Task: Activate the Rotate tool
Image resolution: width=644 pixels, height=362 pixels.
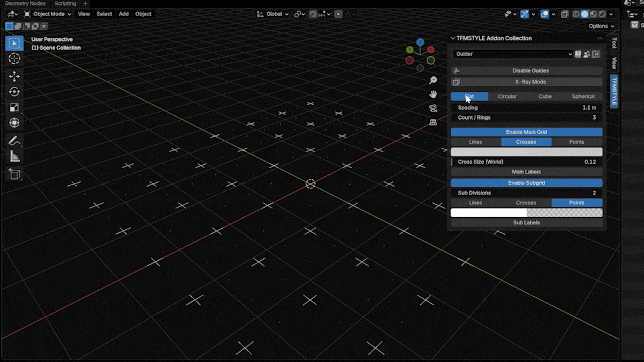Action: [x=14, y=92]
